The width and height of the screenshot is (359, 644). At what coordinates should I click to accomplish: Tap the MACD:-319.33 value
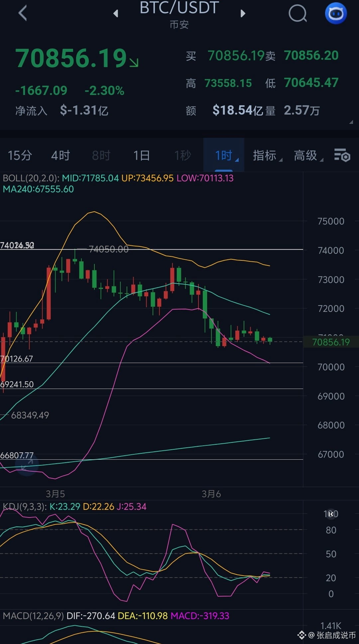[x=200, y=616]
